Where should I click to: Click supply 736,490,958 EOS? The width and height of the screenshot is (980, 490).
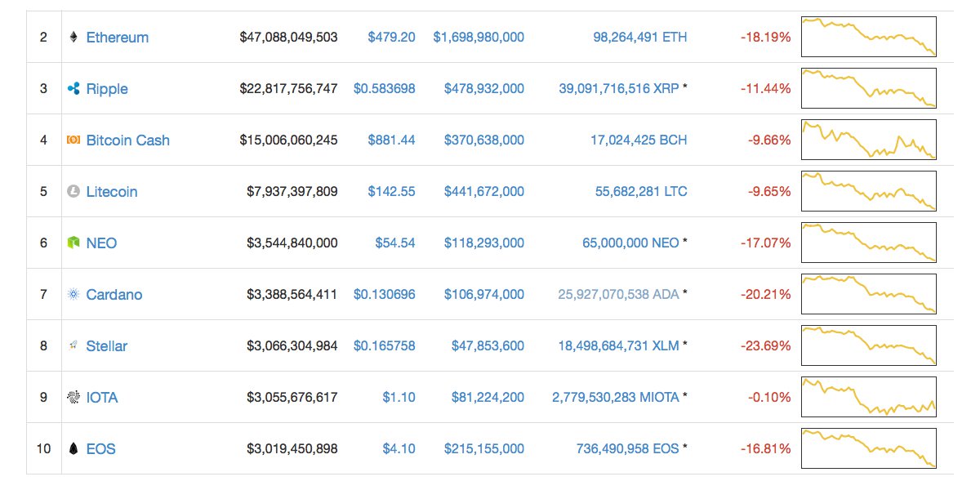coord(628,448)
